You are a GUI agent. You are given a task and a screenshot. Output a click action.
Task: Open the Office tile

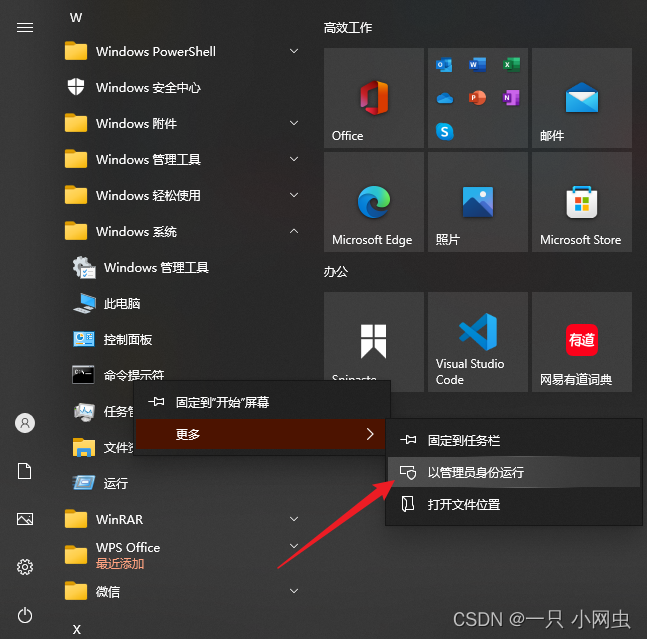[374, 98]
